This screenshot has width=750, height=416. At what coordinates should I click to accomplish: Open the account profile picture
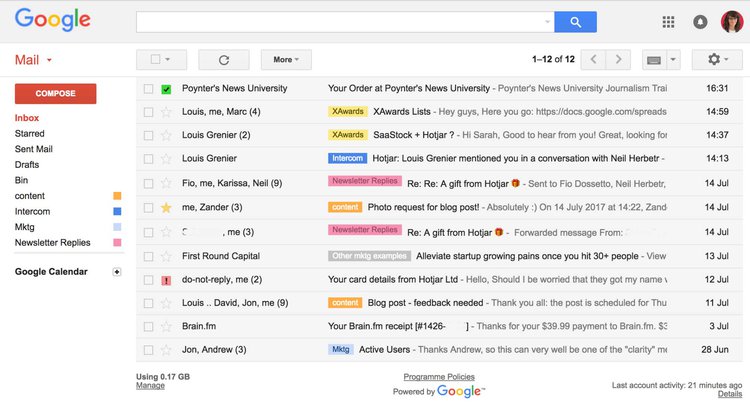point(732,22)
